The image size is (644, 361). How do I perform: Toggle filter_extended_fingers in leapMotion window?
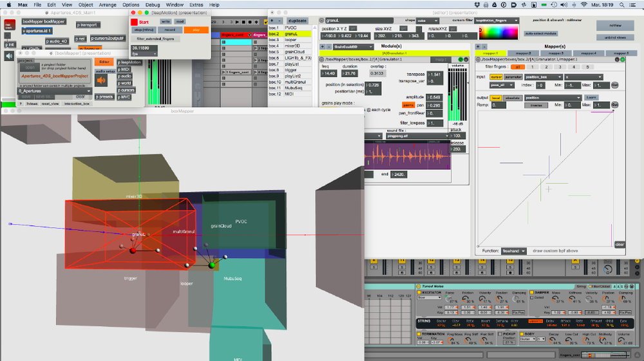click(x=155, y=39)
